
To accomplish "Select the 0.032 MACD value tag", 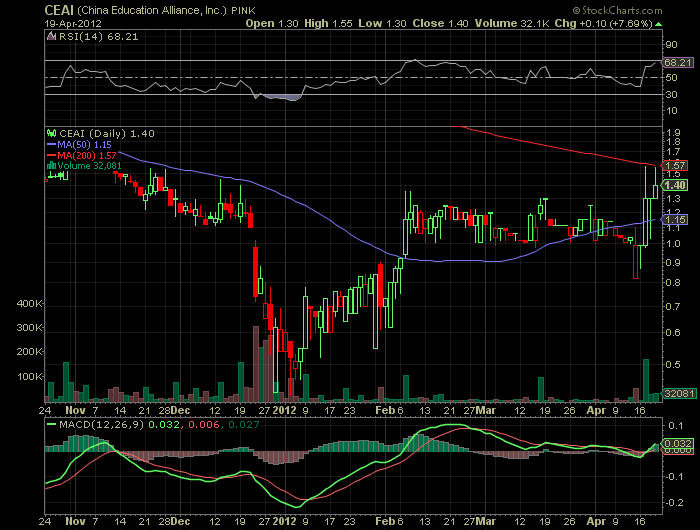I will click(678, 443).
